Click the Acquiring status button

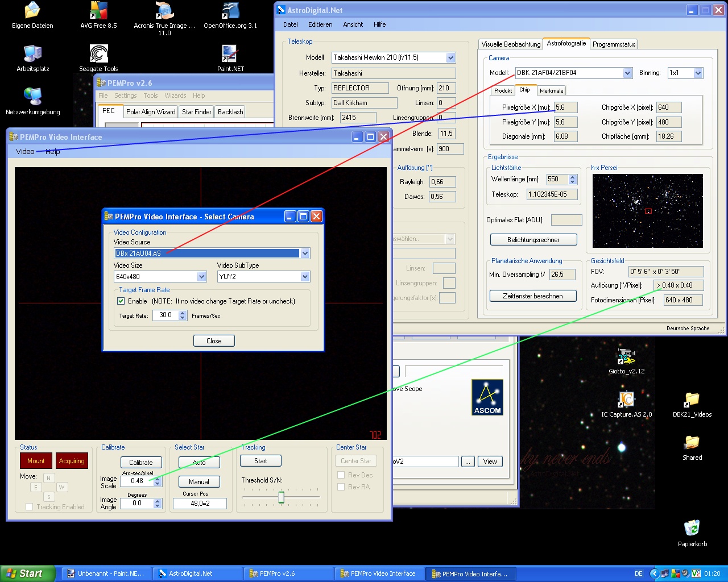pos(72,461)
